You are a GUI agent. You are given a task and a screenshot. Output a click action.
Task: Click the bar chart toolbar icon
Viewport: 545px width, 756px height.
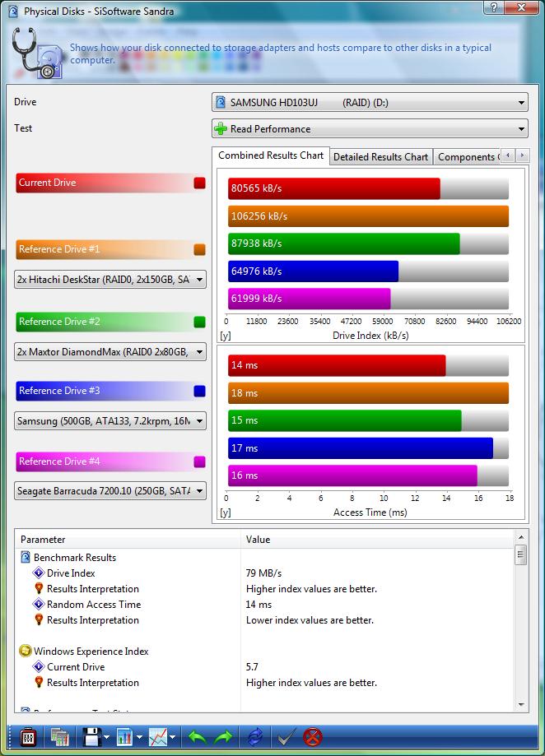[124, 737]
